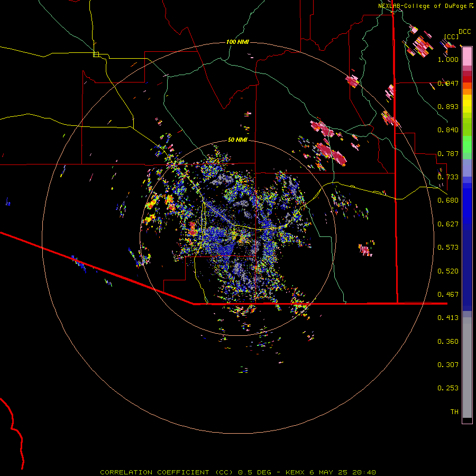This screenshot has width=476, height=476.
Task: Click the 0.840 scale value
Action: click(448, 130)
